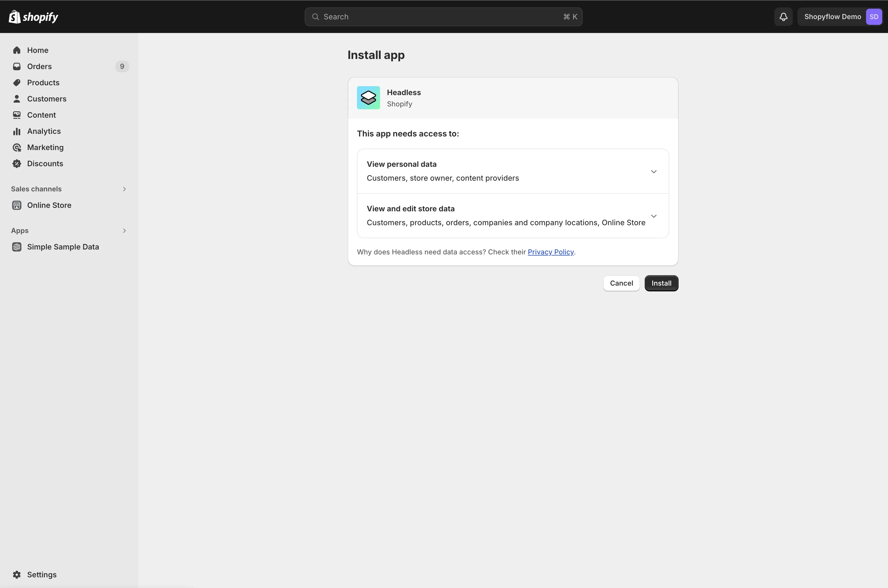Click the Home house icon
Viewport: 888px width, 588px height.
tap(17, 50)
